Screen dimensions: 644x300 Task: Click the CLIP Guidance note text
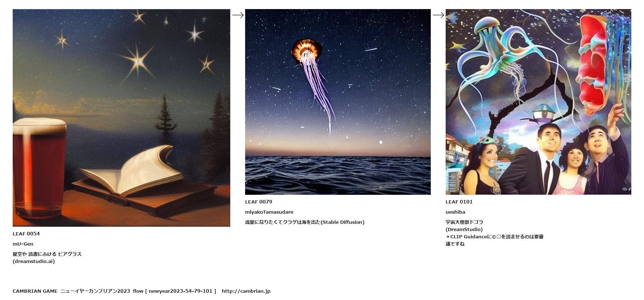(495, 240)
